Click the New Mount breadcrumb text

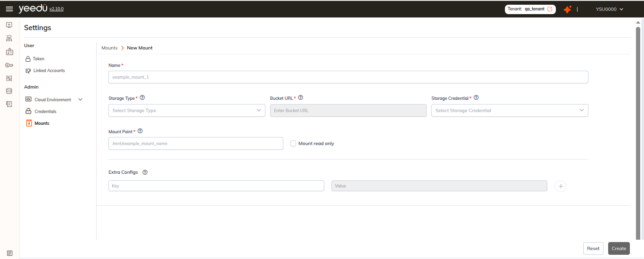point(140,48)
